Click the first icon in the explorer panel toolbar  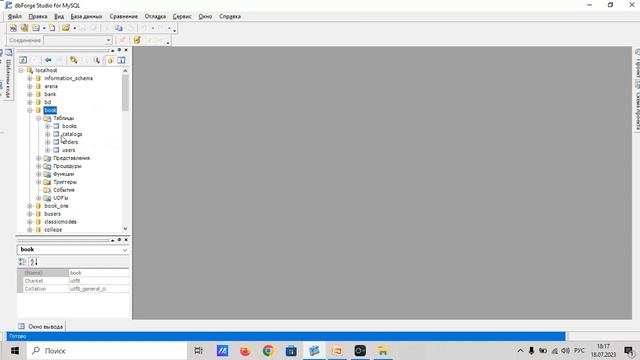click(x=23, y=60)
